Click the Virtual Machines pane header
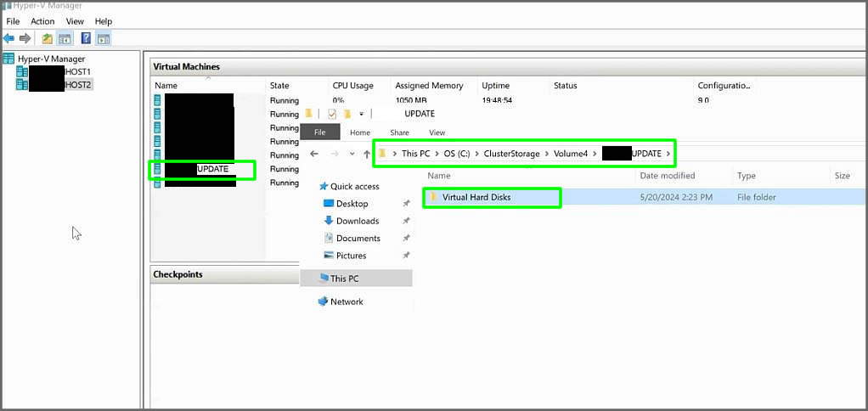This screenshot has width=868, height=411. point(187,67)
